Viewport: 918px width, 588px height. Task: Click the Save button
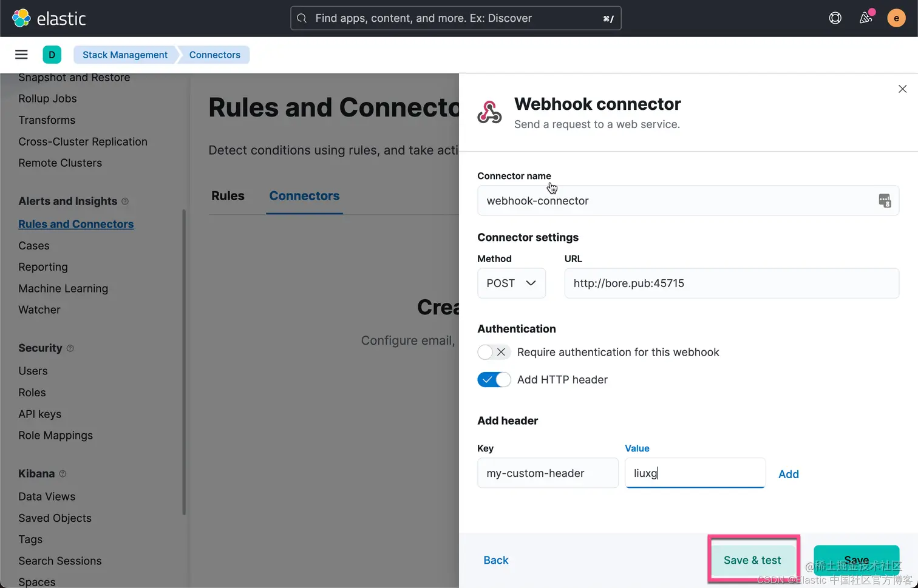[856, 560]
